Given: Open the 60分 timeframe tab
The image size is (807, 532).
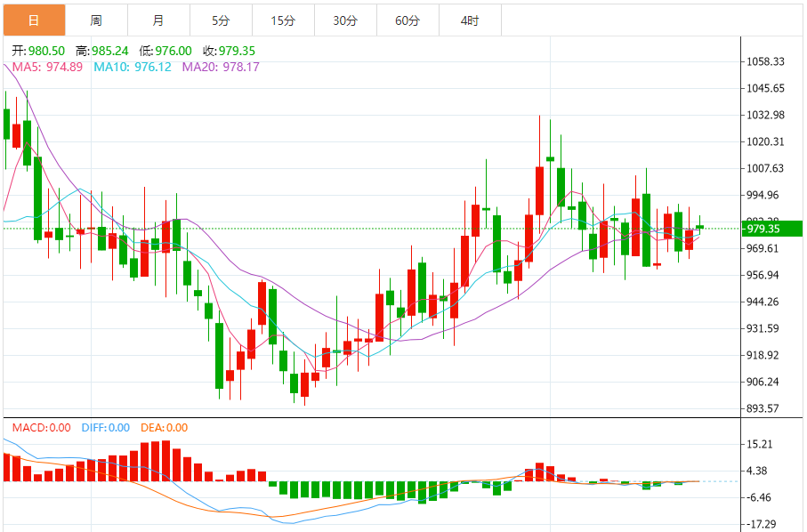Looking at the screenshot, I should (408, 20).
